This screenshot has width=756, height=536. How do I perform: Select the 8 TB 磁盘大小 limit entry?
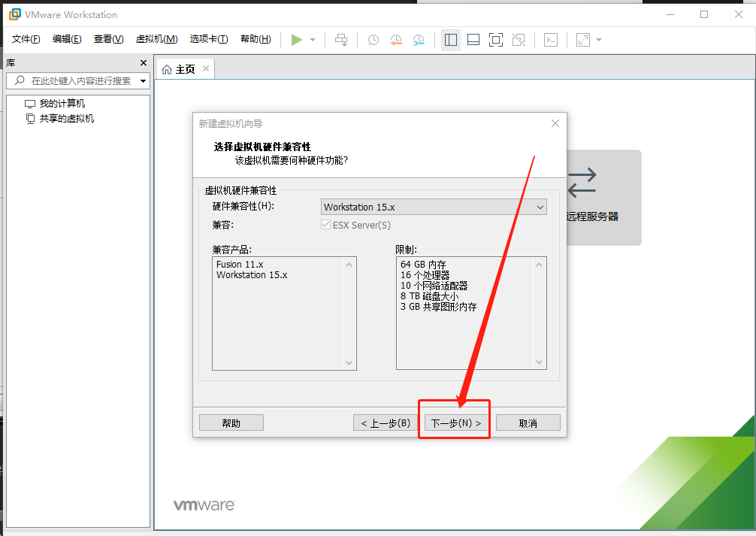pos(429,296)
